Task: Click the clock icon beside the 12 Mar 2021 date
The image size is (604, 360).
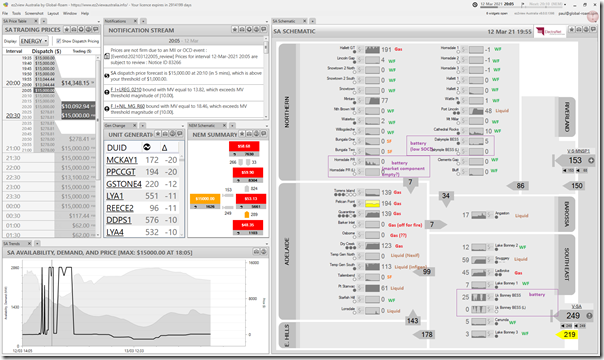Action: click(x=475, y=5)
